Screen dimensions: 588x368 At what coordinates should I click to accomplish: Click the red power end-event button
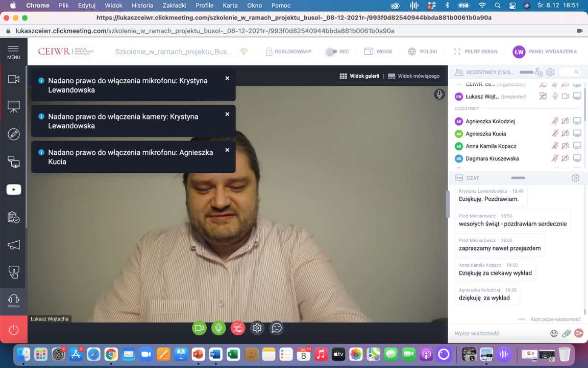tap(14, 330)
